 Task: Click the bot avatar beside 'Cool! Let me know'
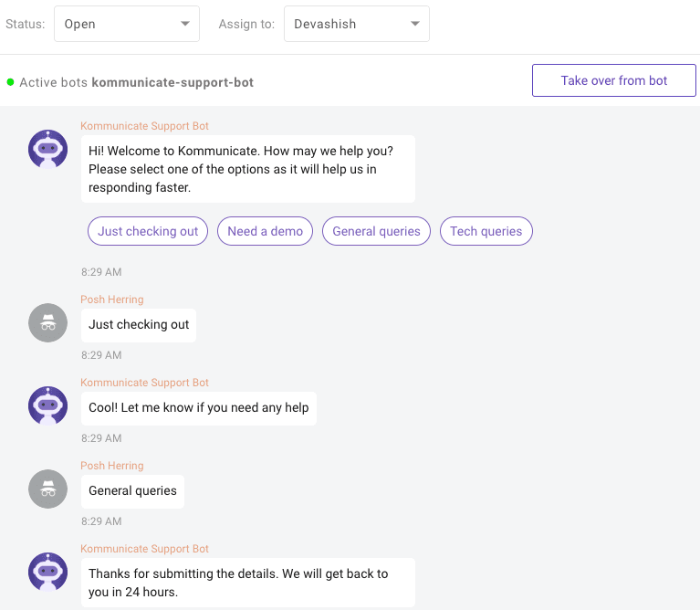click(47, 406)
